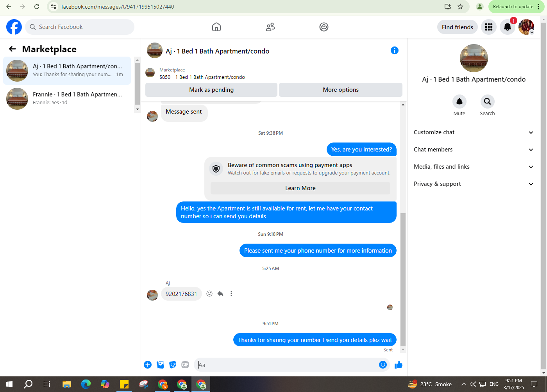Open the Notifications bell
547x392 pixels.
pos(508,27)
